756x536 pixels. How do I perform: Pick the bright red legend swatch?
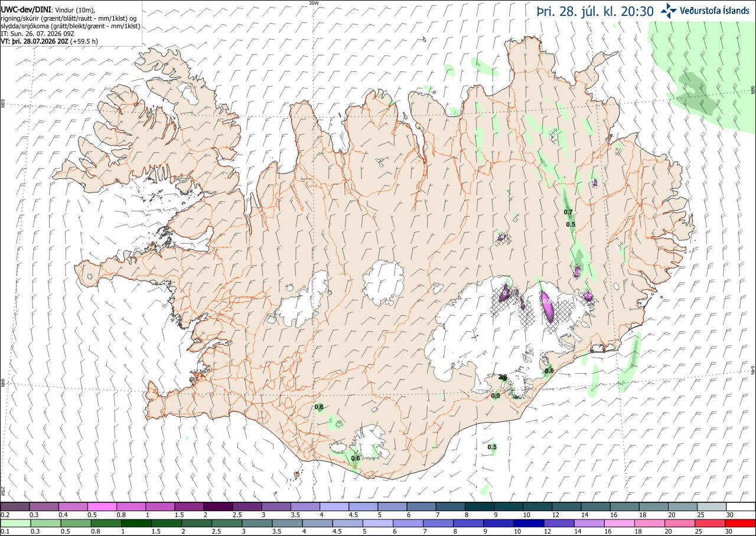[x=741, y=523]
